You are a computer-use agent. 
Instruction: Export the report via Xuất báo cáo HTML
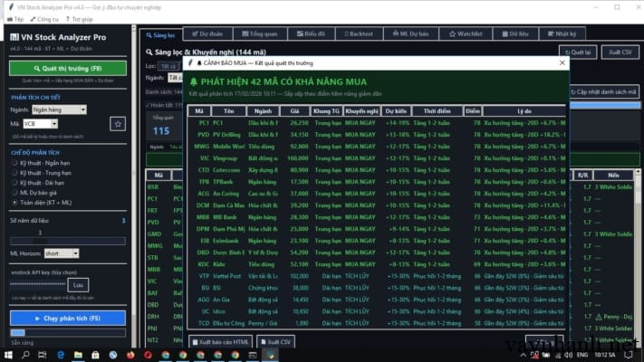pyautogui.click(x=220, y=342)
